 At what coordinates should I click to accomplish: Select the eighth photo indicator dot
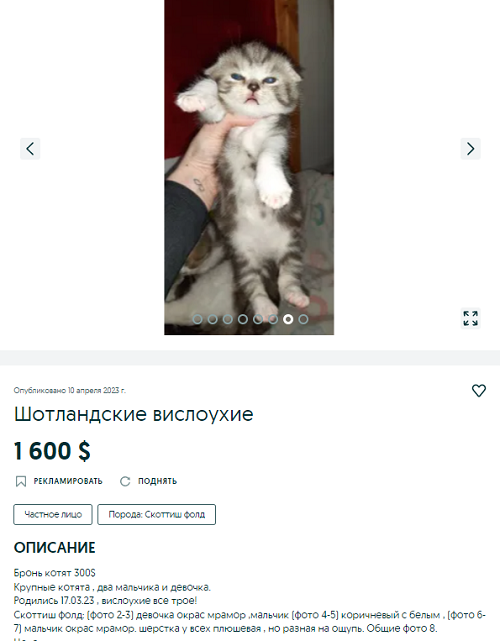click(303, 319)
